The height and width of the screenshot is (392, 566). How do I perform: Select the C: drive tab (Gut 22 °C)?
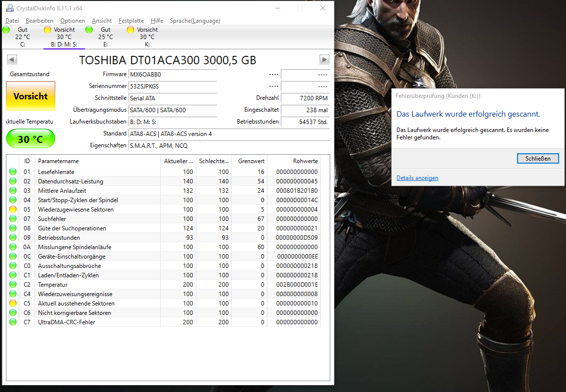click(x=22, y=37)
